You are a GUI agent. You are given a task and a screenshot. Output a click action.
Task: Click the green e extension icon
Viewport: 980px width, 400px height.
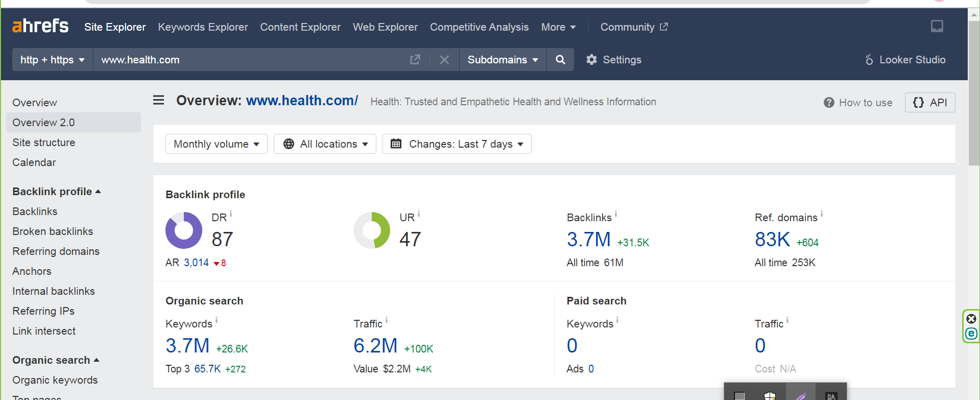pyautogui.click(x=971, y=334)
